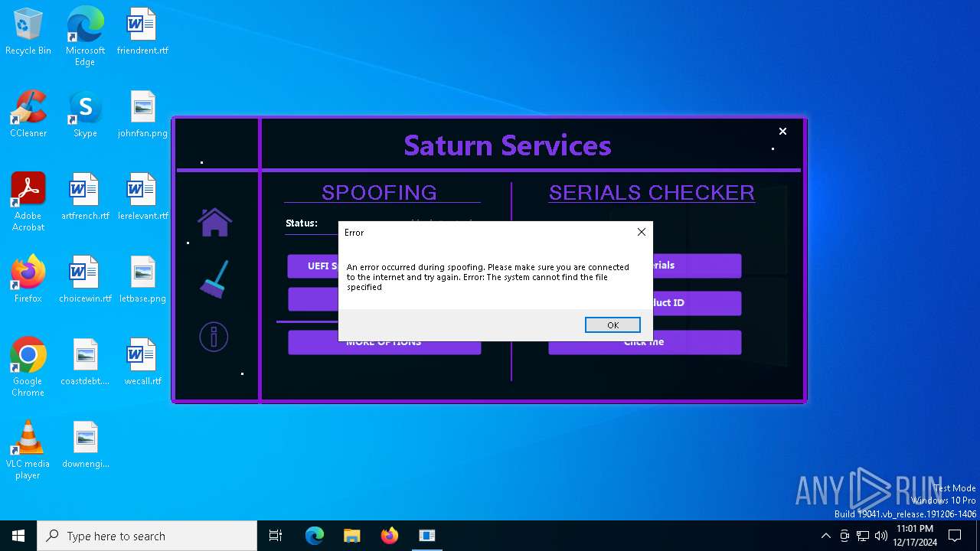Show hidden system tray icons
The width and height of the screenshot is (980, 551).
[825, 536]
